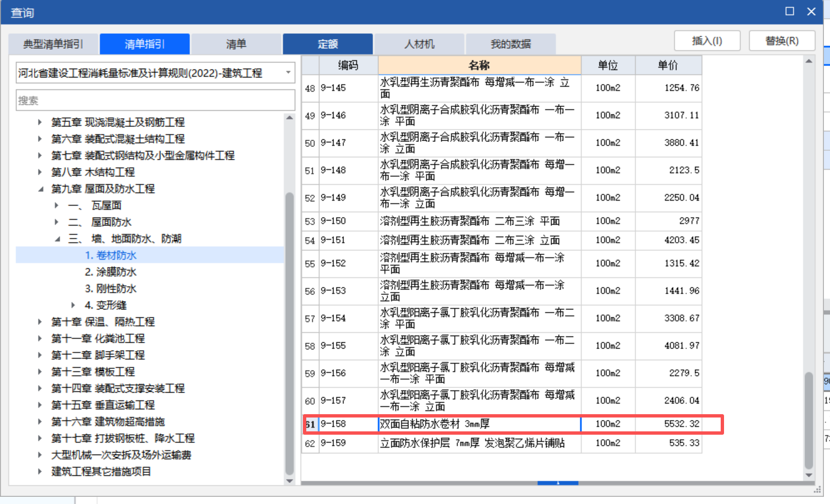Expand 第六章 装配式混凝土结构工程 node

(39, 139)
